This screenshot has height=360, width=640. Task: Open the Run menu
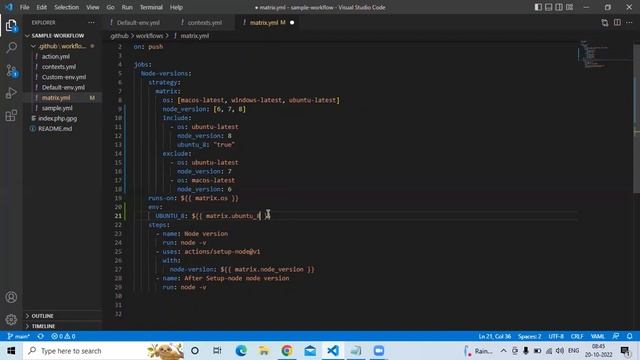click(127, 7)
